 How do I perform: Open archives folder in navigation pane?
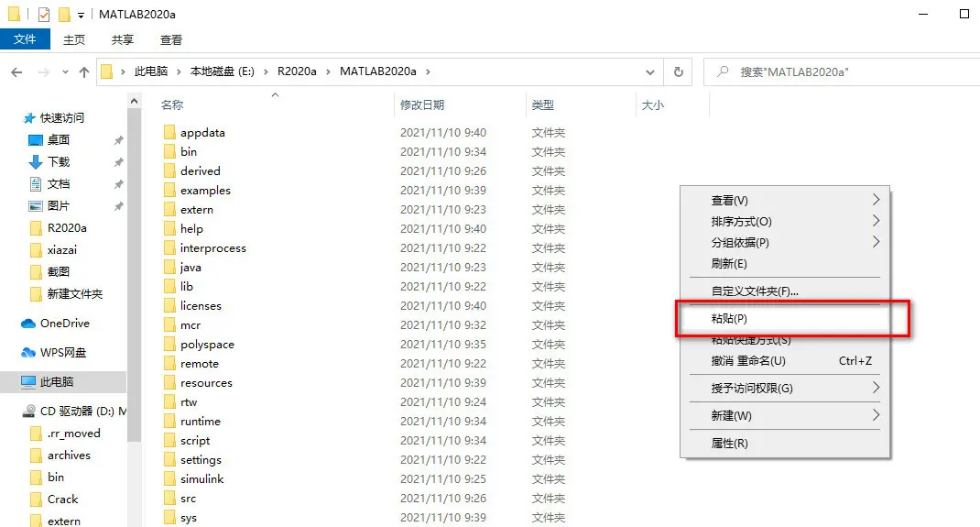point(69,456)
